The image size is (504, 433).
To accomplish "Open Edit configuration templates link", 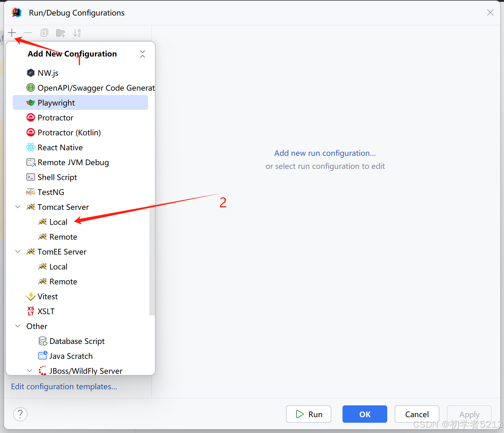I will tap(64, 386).
